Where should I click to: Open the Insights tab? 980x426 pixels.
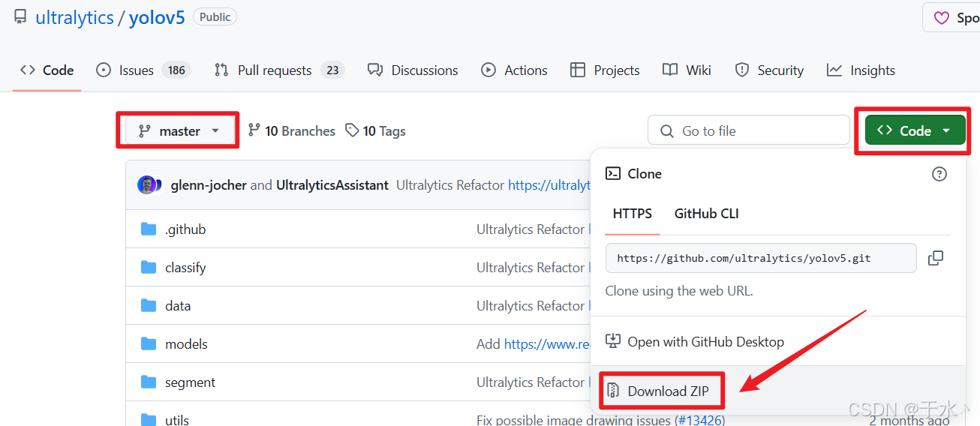[861, 70]
